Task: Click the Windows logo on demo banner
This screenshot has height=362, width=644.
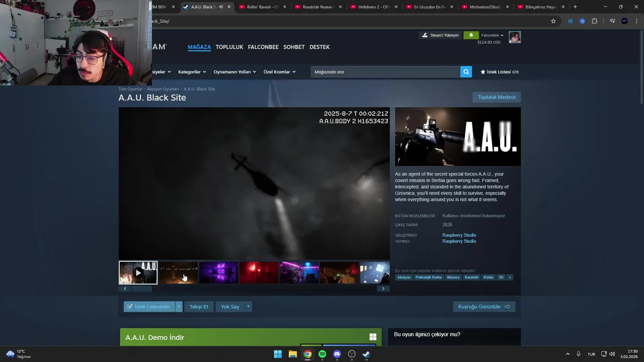Action: [x=373, y=337]
